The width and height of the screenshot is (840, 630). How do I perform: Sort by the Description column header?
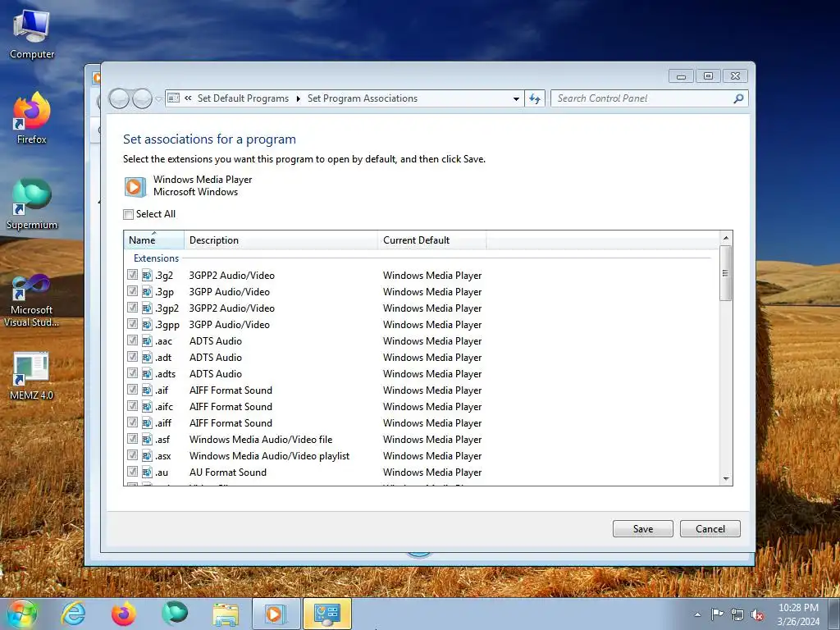point(281,240)
